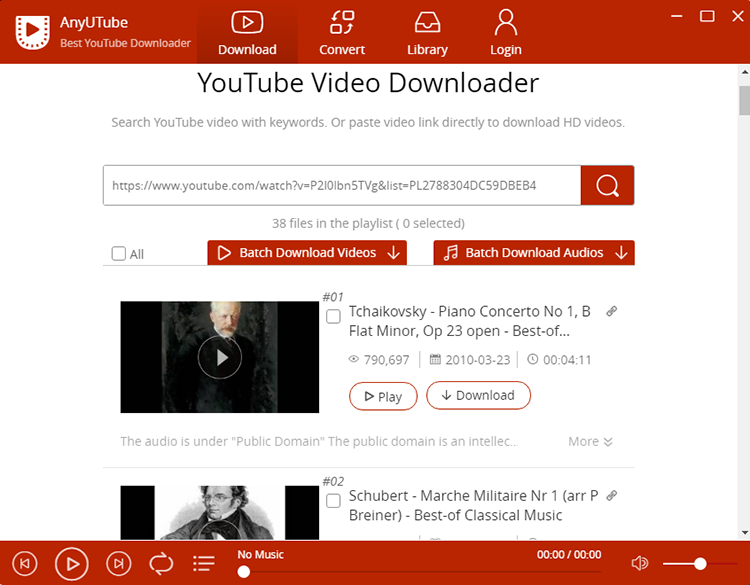Minimize the AnyUTube window

pyautogui.click(x=676, y=16)
